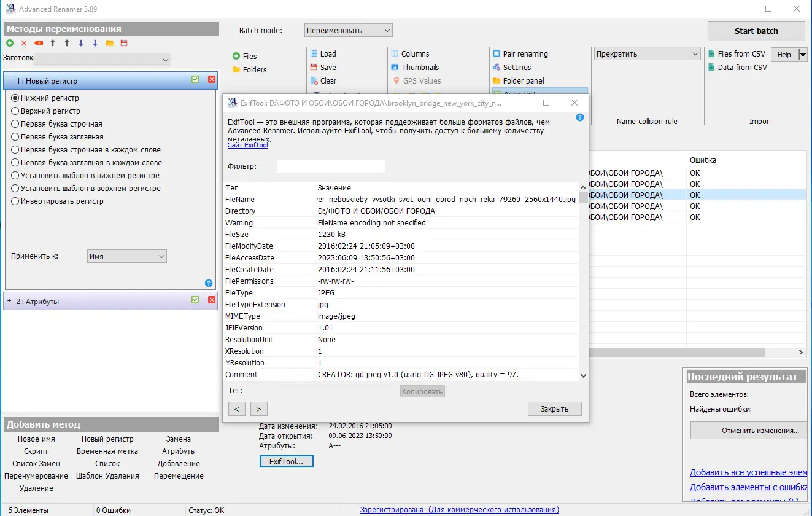The image size is (812, 516).
Task: Choose Инвертировать регистр option
Action: [x=14, y=201]
